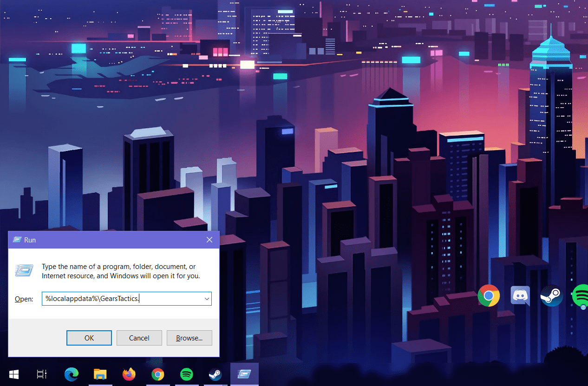Launch Microsoft Edge from the taskbar
588x386 pixels.
click(x=72, y=374)
